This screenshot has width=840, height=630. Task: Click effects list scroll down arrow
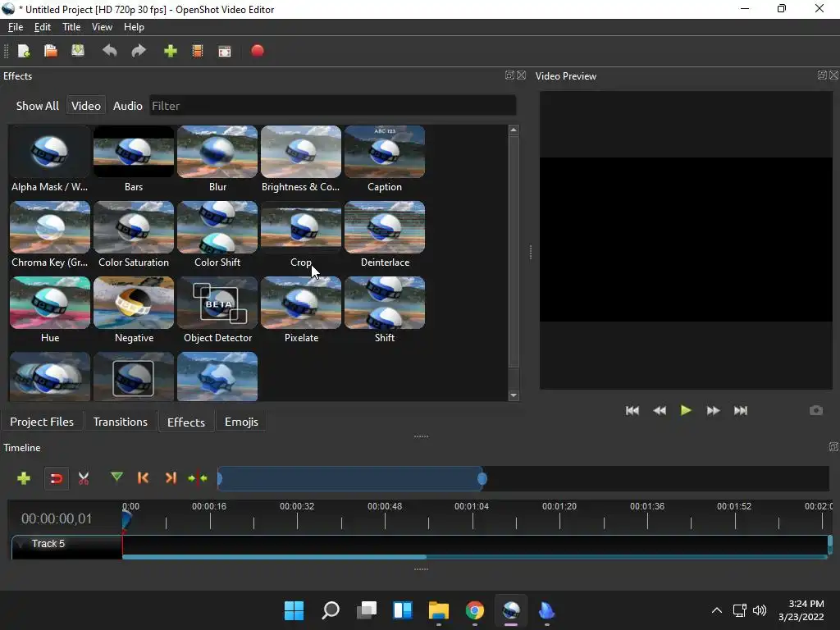tap(514, 395)
